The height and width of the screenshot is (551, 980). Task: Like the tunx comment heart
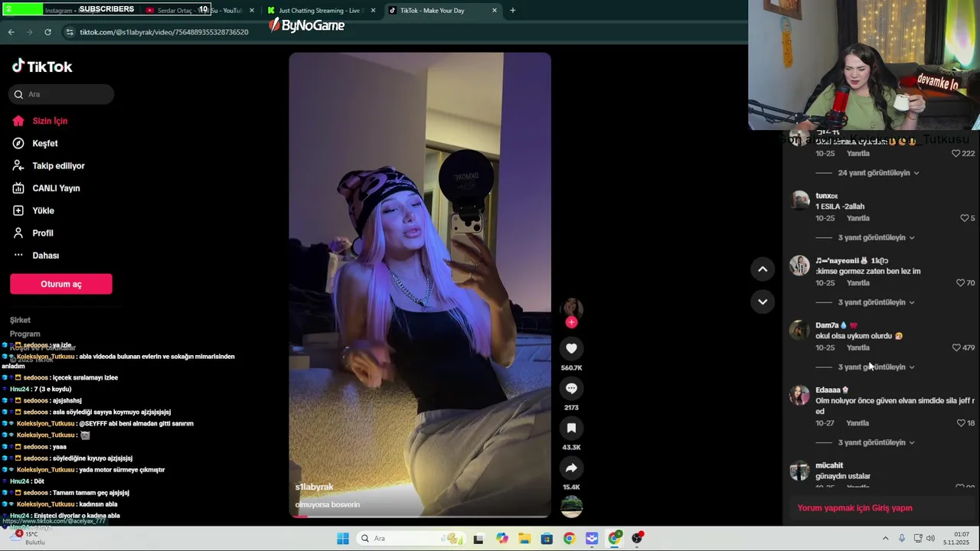point(964,218)
